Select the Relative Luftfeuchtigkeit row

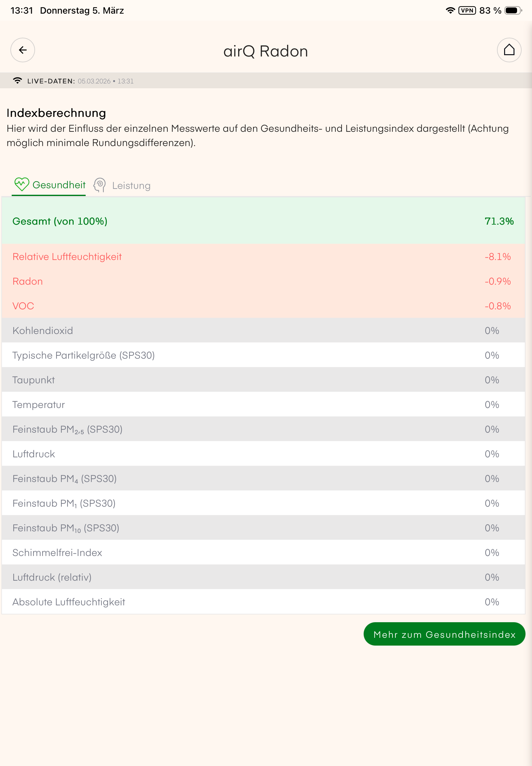coord(263,257)
